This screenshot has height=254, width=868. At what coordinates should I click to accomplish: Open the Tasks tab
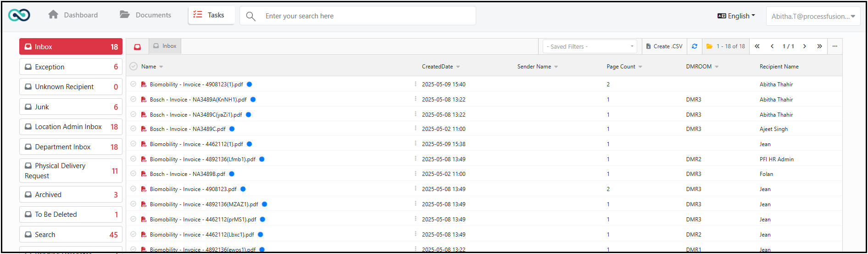pyautogui.click(x=211, y=15)
